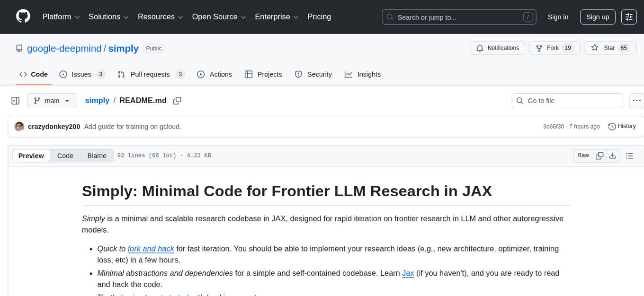Follow the "fork and hack" link
This screenshot has width=644, height=296.
pyautogui.click(x=151, y=249)
